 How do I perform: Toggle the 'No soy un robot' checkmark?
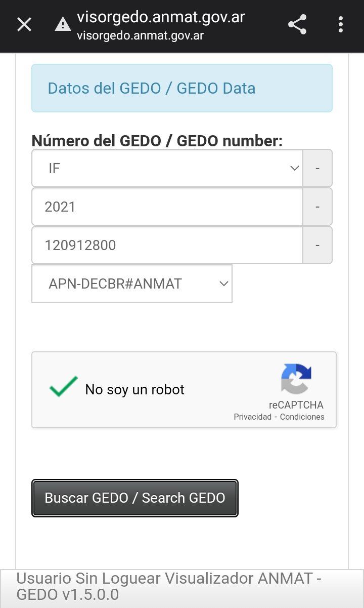64,387
